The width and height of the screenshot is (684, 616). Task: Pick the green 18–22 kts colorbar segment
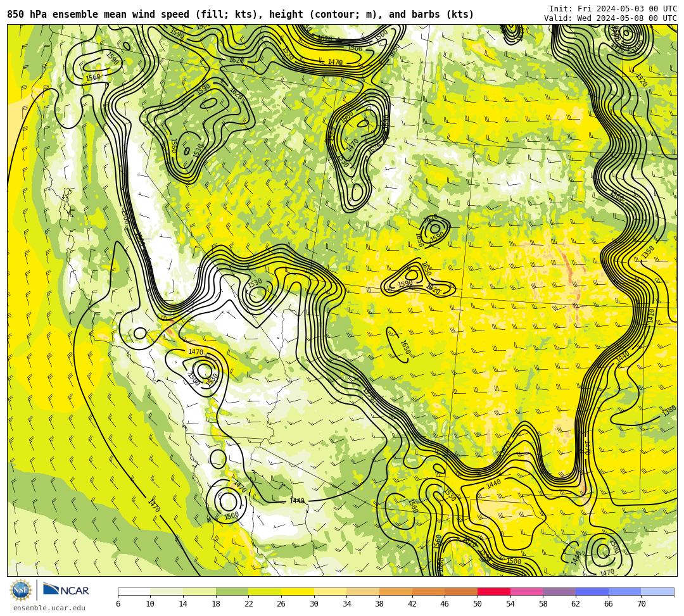coord(232,591)
